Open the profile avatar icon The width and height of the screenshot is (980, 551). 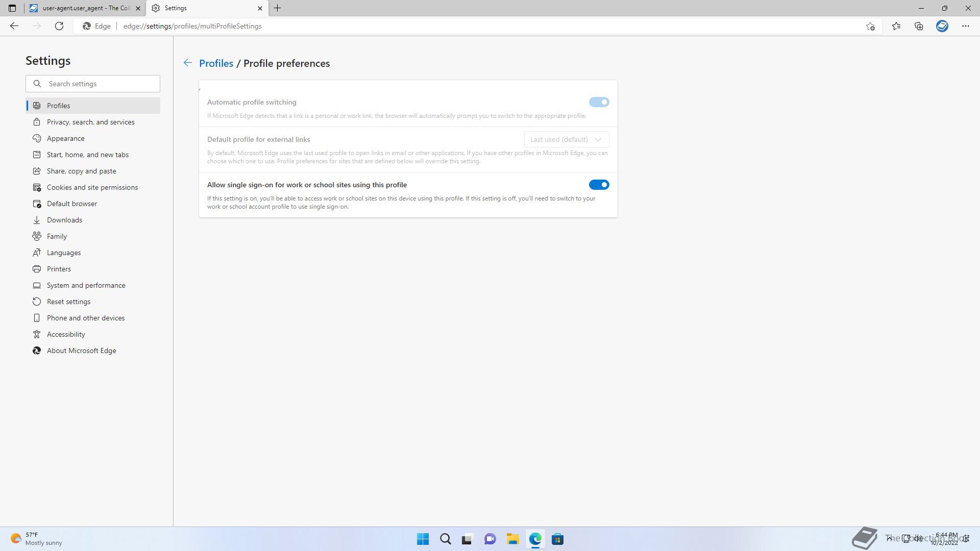(942, 26)
